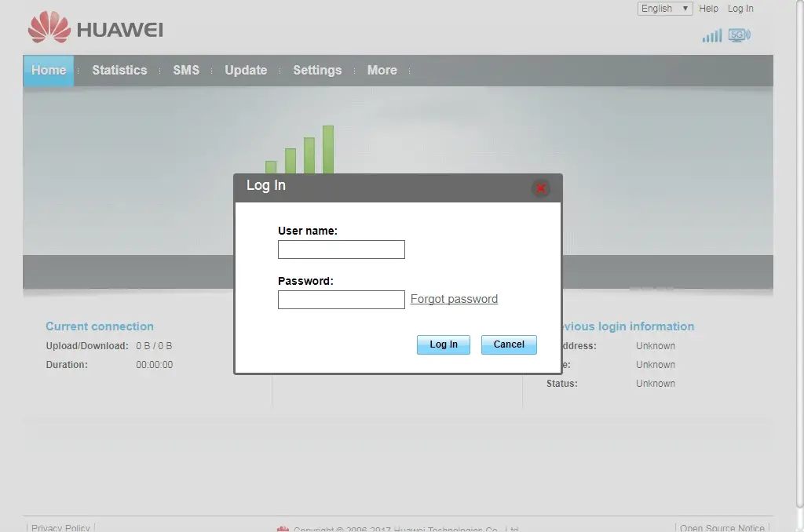Switch to the SMS tab
This screenshot has width=804, height=532.
[186, 70]
